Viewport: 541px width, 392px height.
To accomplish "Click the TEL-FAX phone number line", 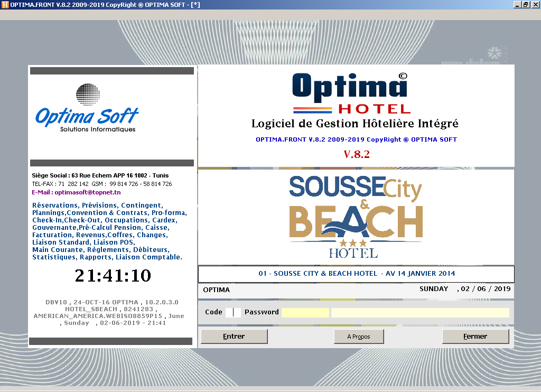I will (102, 184).
